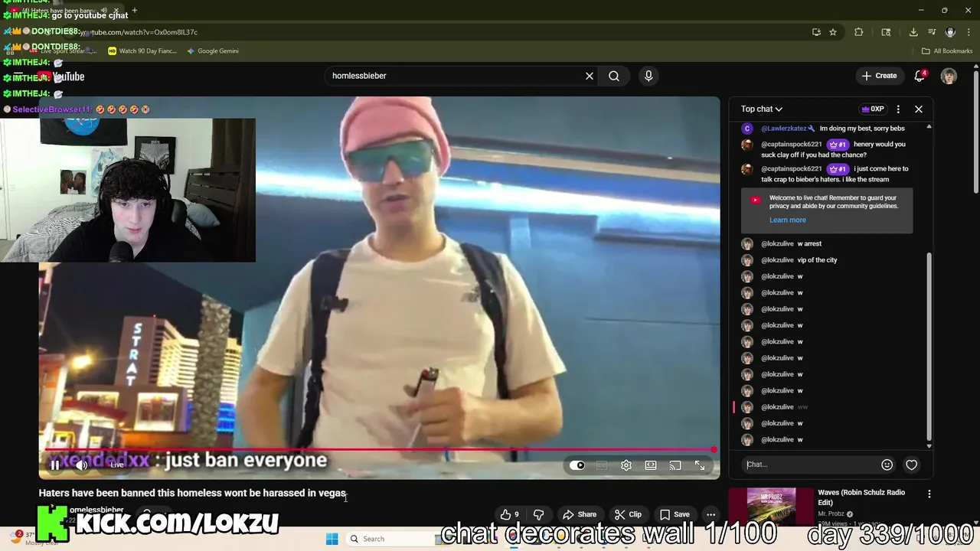The height and width of the screenshot is (551, 980).
Task: Create a Clip of the video
Action: [x=629, y=514]
